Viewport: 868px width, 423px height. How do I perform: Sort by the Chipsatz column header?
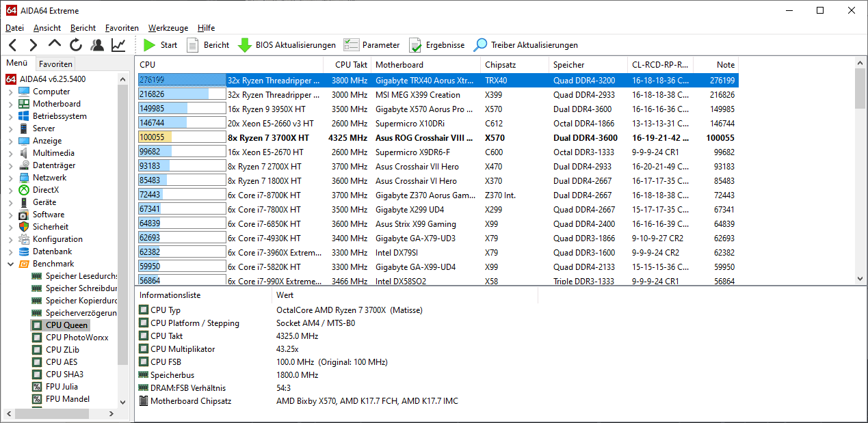click(514, 65)
